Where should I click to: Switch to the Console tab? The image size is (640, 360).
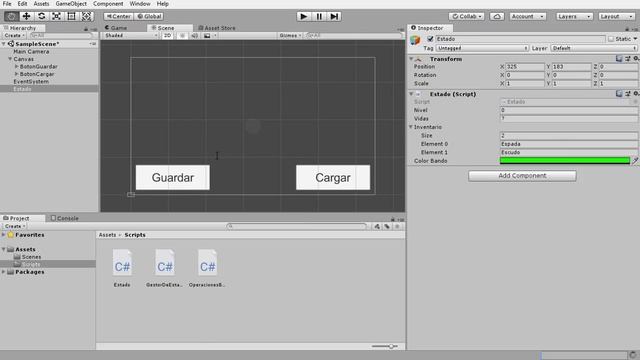[x=64, y=218]
